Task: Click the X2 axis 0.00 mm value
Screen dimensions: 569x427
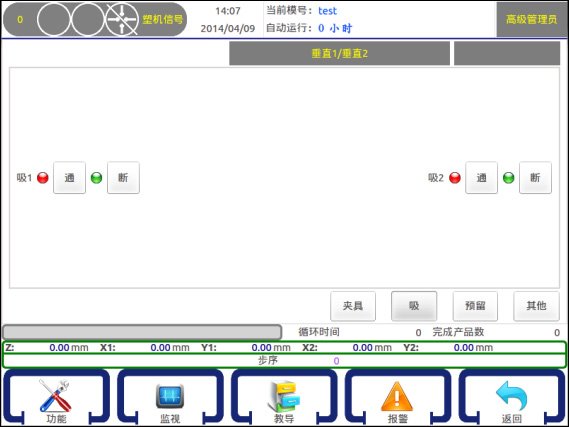Action: [x=372, y=348]
